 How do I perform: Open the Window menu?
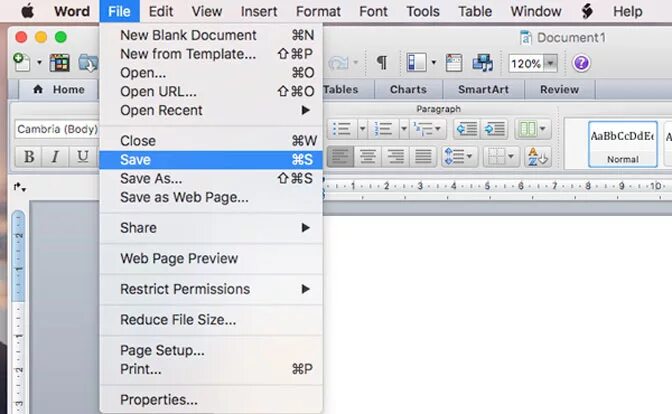[536, 12]
